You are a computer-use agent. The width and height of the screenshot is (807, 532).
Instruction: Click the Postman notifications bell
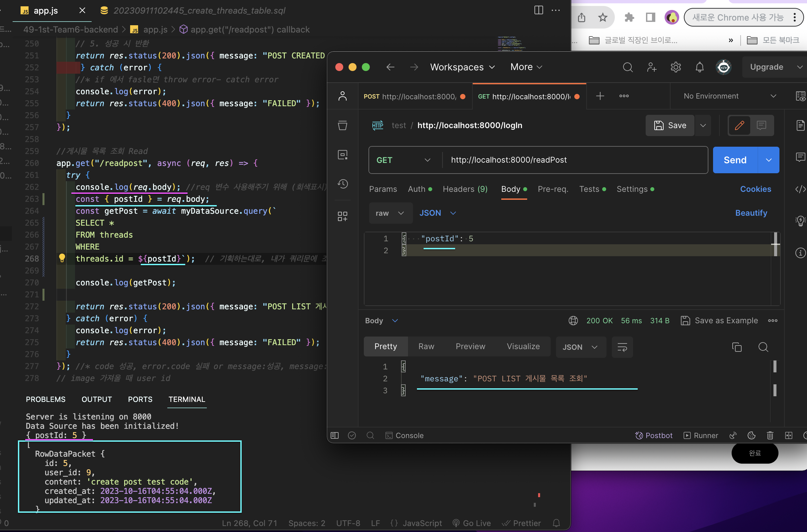[x=699, y=67]
